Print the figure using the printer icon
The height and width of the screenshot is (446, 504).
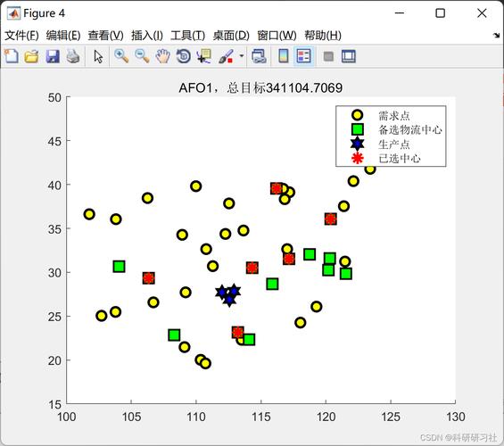click(x=73, y=56)
